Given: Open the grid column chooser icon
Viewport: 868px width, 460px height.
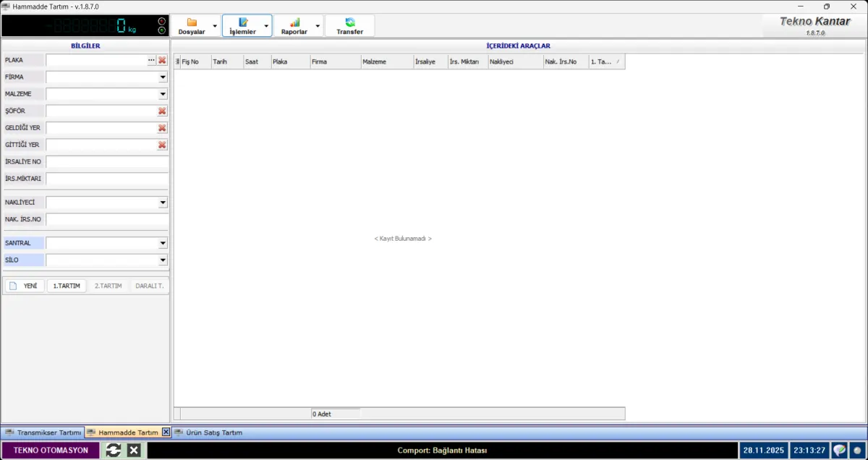Looking at the screenshot, I should tap(178, 62).
